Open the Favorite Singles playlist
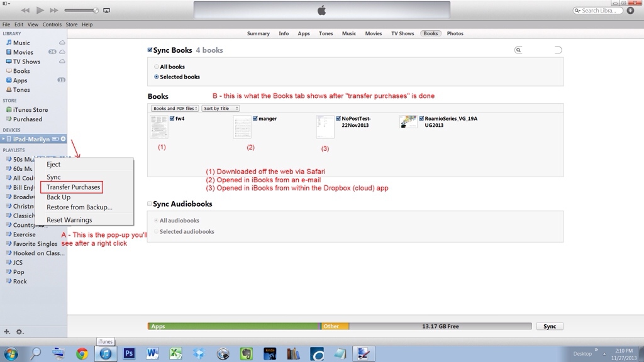Screen dimensions: 644x362 pyautogui.click(x=35, y=244)
